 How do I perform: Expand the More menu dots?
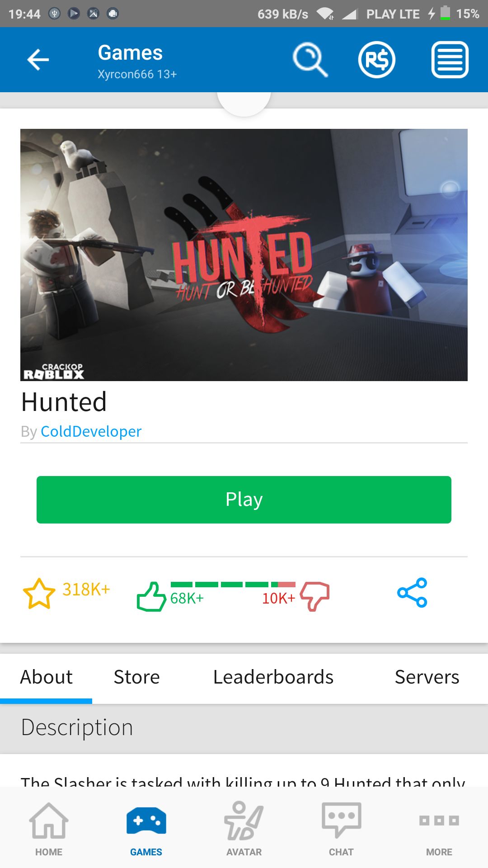coord(439,829)
